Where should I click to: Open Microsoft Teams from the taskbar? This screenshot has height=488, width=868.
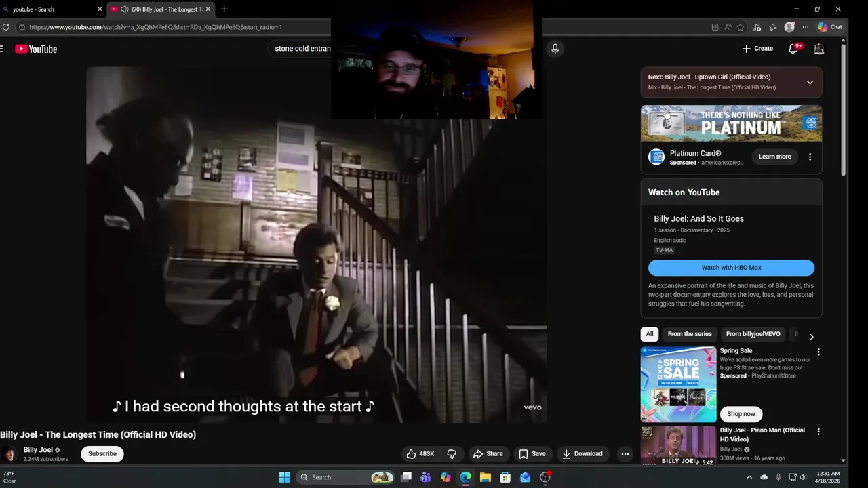426,477
